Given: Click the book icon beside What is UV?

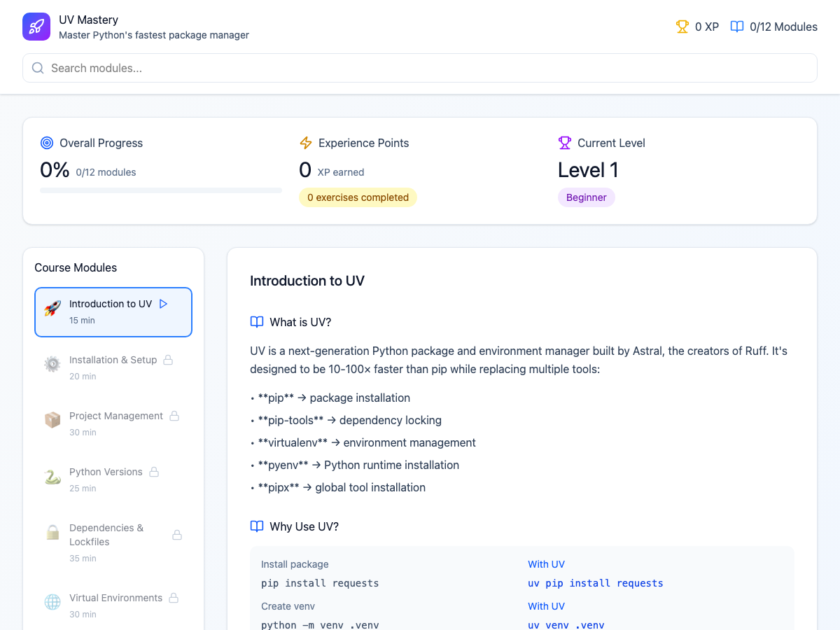Looking at the screenshot, I should [257, 322].
